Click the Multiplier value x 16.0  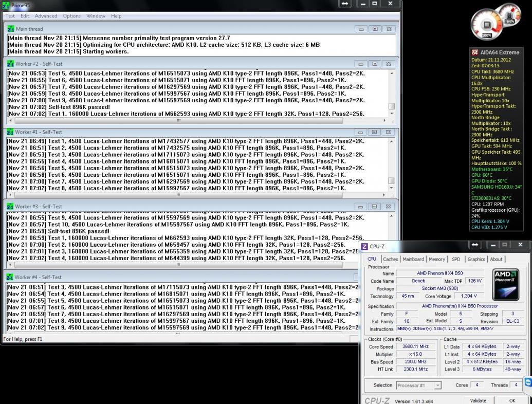coord(416,354)
